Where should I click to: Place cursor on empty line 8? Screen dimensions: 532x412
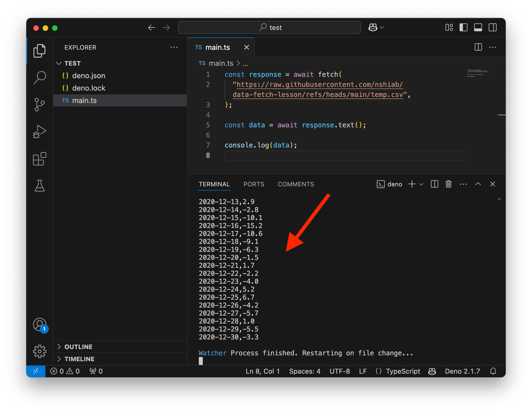pos(345,155)
